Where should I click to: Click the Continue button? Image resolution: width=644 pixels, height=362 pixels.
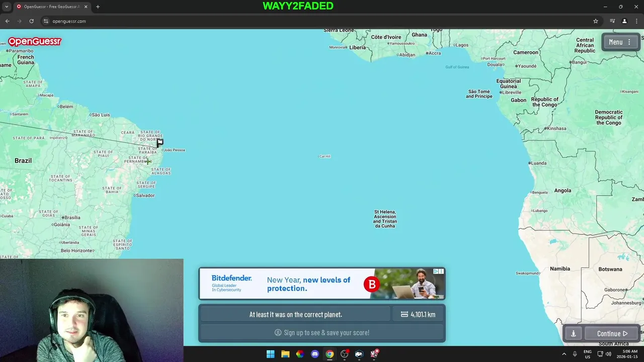tap(612, 333)
